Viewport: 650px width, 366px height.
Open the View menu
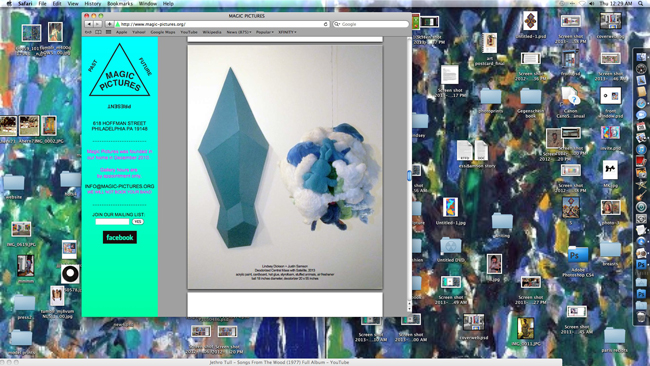pyautogui.click(x=73, y=3)
